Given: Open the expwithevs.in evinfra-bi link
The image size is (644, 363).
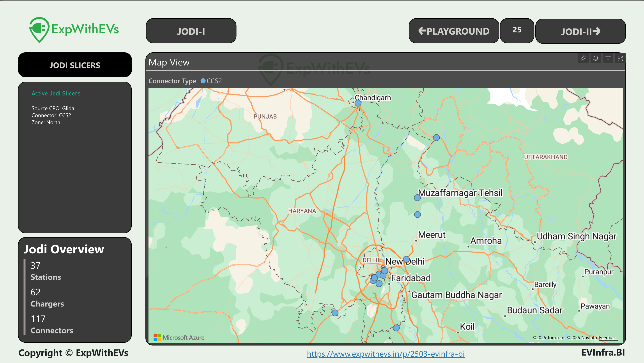Looking at the screenshot, I should (x=386, y=354).
